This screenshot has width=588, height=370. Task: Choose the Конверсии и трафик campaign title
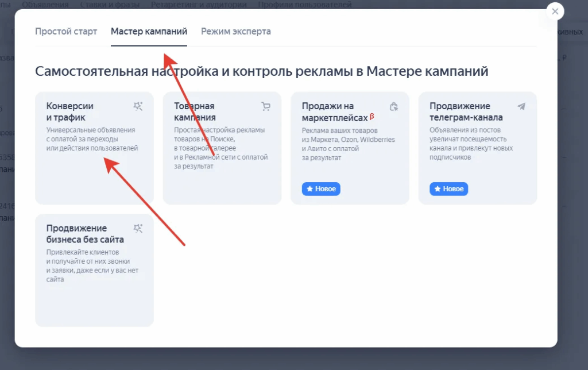click(x=69, y=111)
